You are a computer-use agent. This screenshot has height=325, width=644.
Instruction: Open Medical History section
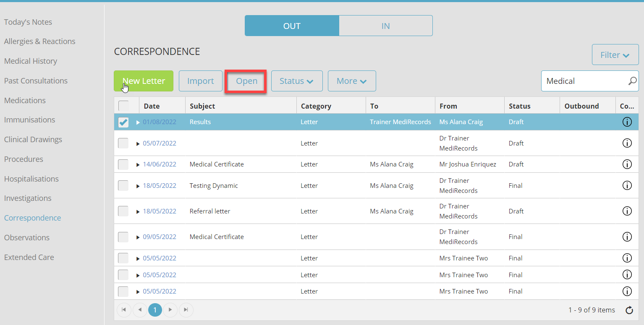[31, 61]
